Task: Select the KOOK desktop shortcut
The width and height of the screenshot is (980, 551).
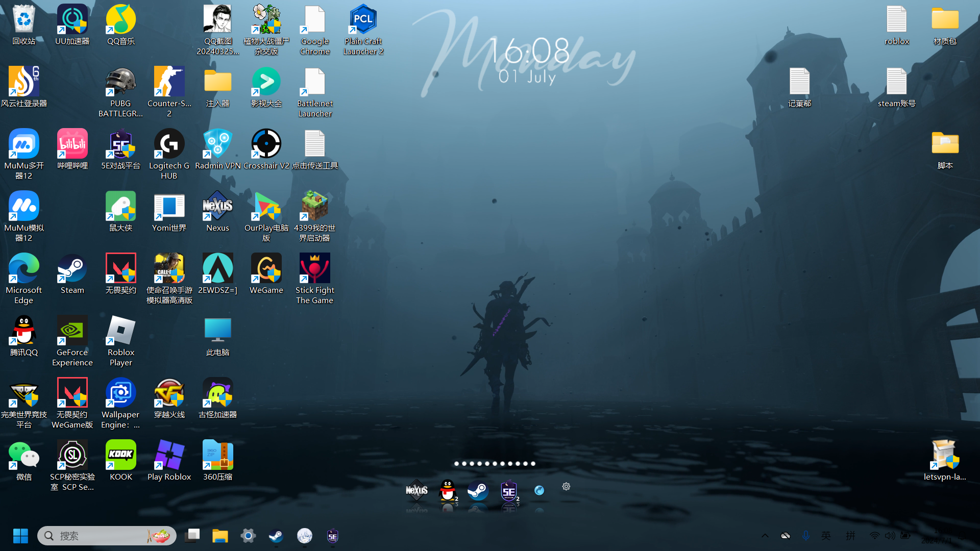Action: point(121,461)
